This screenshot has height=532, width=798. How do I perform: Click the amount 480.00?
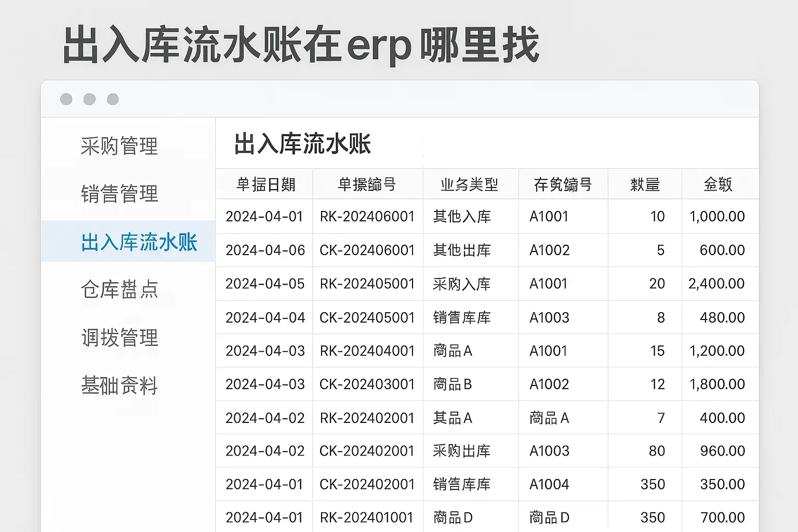pos(722,317)
